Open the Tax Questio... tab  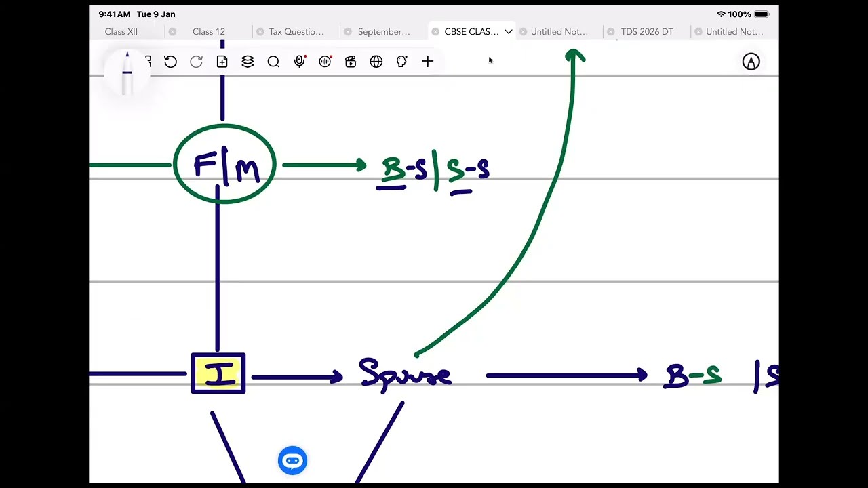(x=296, y=31)
